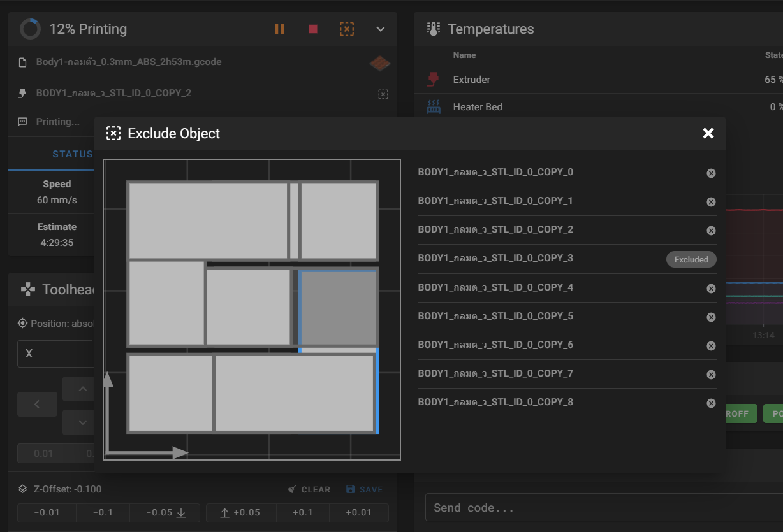
Task: Close the Exclude Object dialog
Action: (x=708, y=133)
